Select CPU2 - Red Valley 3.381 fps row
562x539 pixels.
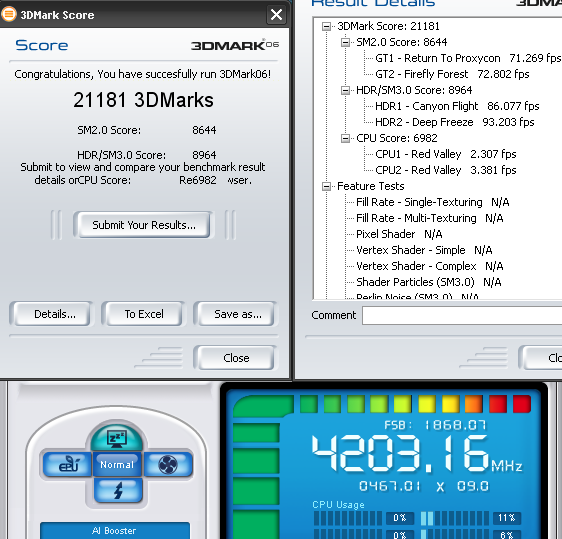(x=446, y=170)
